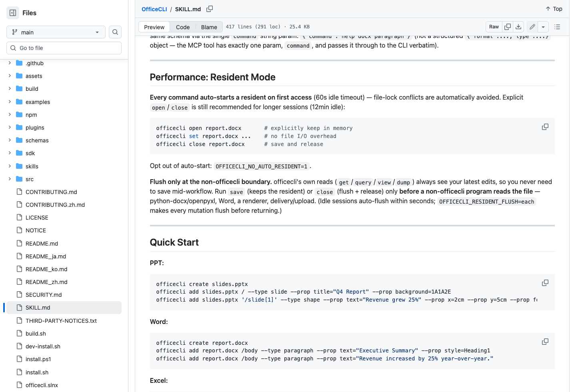This screenshot has height=392, width=576.
Task: Switch to the Blame tab
Action: point(209,27)
